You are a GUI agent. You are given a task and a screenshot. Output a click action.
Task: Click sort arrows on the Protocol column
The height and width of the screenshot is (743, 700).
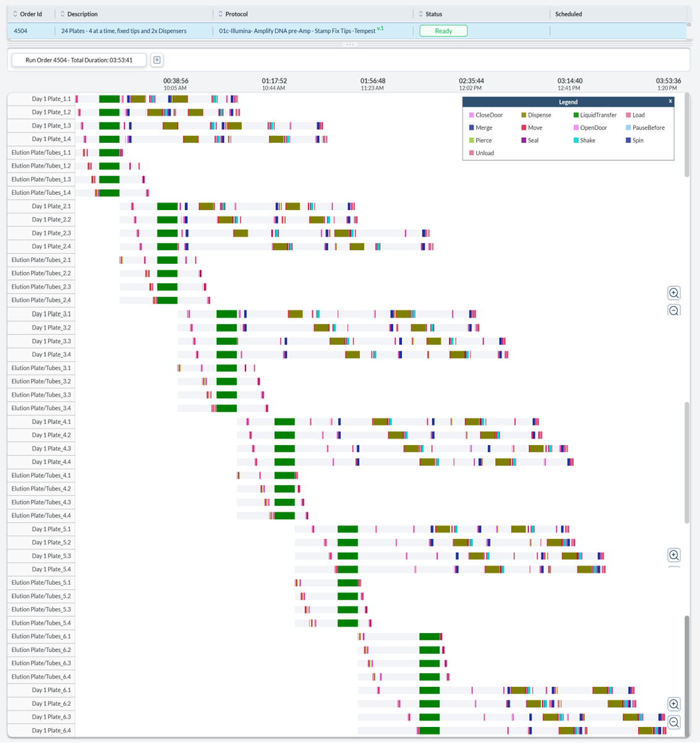point(220,14)
